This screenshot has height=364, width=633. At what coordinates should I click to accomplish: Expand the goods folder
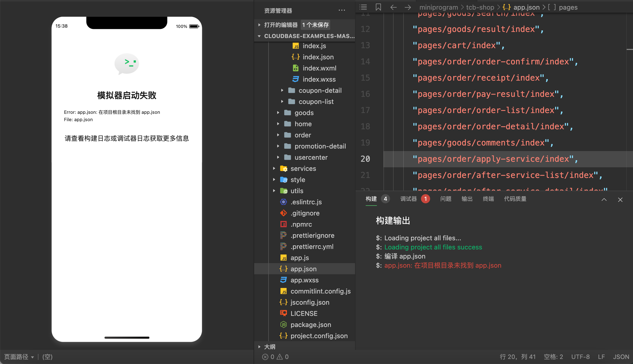pos(278,113)
